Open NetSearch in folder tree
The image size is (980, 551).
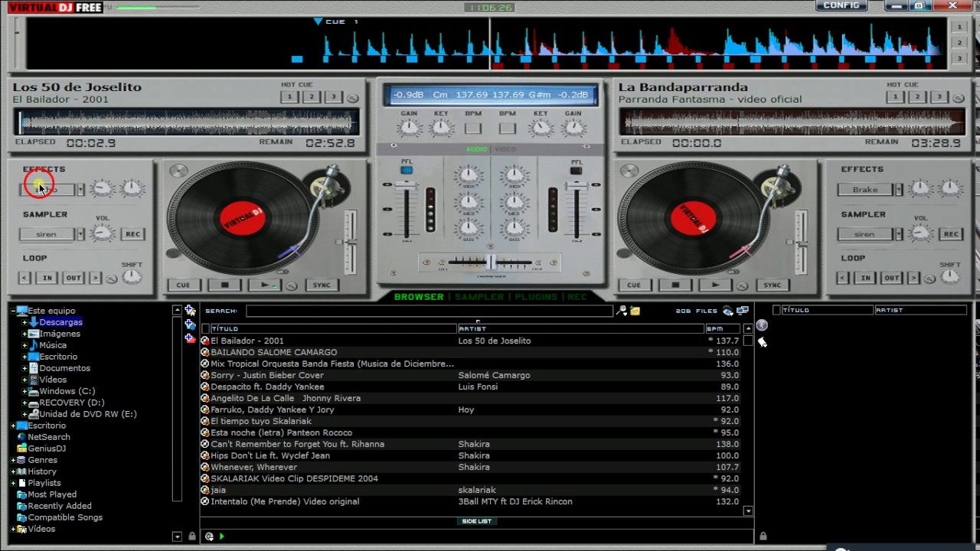click(x=49, y=437)
